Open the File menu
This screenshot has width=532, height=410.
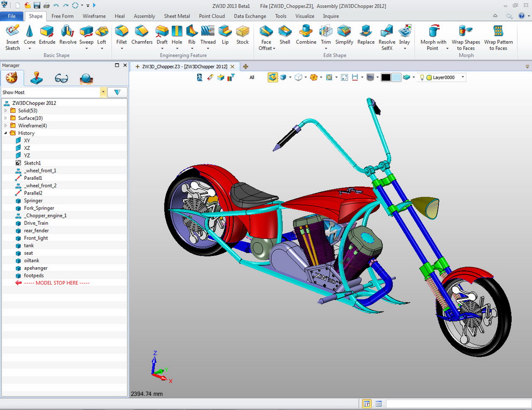pos(12,16)
